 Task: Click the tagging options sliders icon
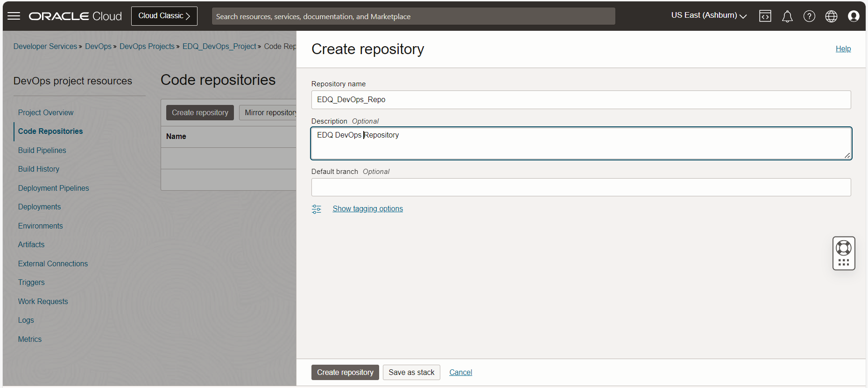coord(317,209)
